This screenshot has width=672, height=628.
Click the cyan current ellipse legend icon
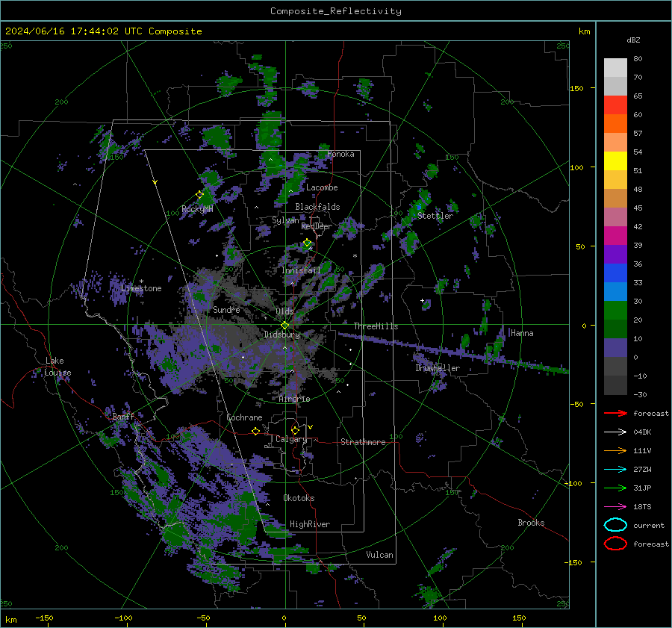[615, 525]
